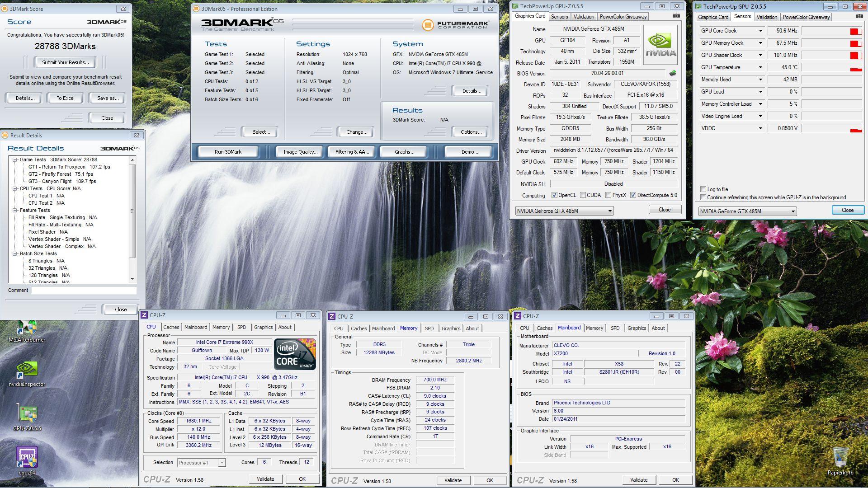
Task: Open the MSIAfterburner desktop shortcut
Action: (27, 332)
